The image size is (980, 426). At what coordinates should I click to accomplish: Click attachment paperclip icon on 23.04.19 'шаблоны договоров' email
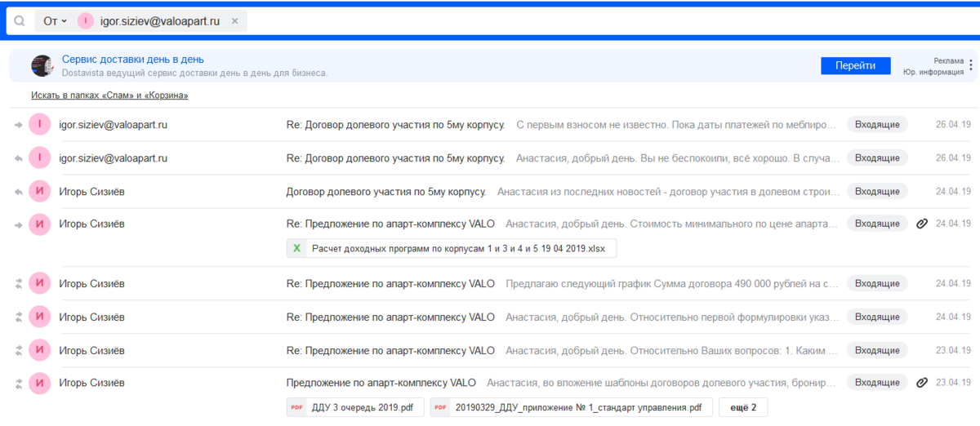click(922, 382)
